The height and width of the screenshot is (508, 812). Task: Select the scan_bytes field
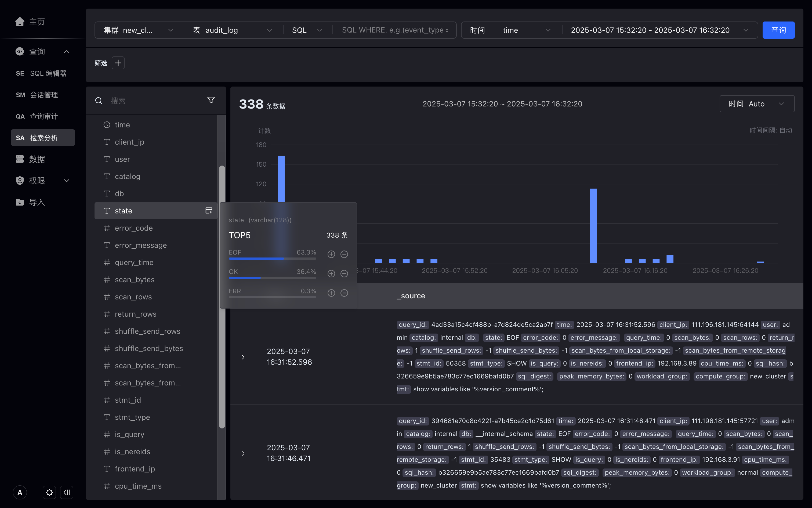[x=156, y=280]
